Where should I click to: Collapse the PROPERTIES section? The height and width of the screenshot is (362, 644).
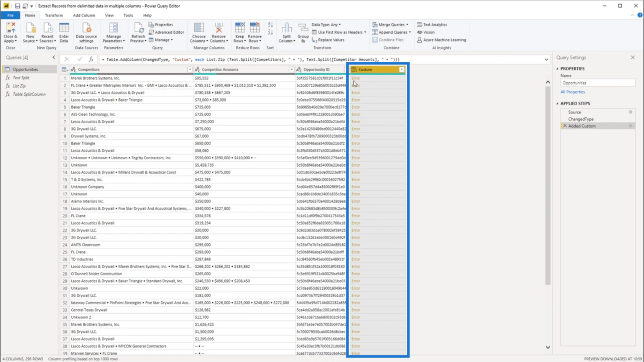pyautogui.click(x=557, y=69)
